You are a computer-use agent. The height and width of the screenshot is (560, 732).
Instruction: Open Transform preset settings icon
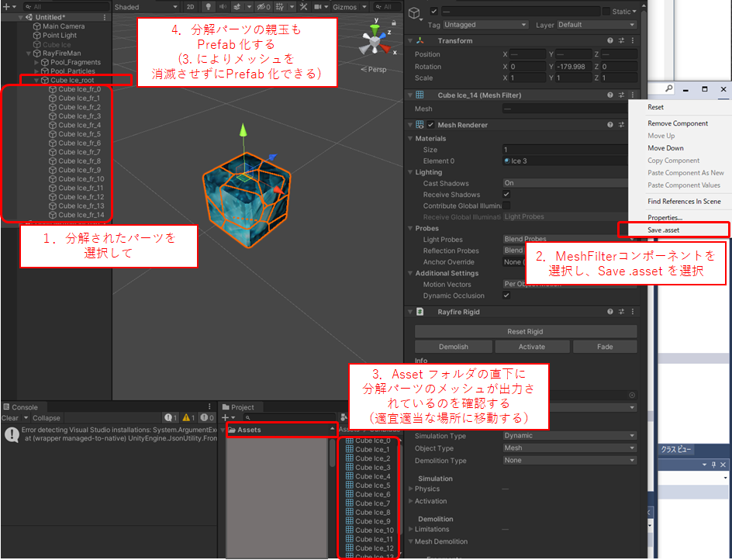(621, 40)
